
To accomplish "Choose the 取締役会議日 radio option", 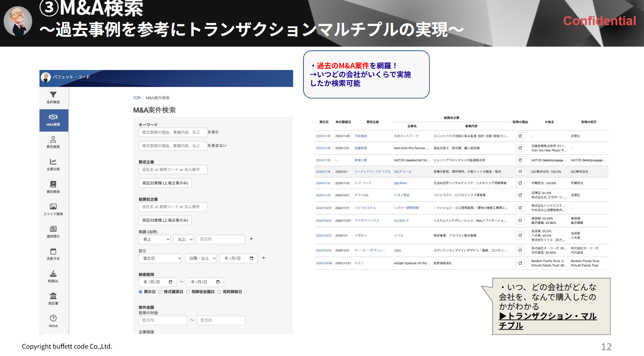I will [187, 292].
